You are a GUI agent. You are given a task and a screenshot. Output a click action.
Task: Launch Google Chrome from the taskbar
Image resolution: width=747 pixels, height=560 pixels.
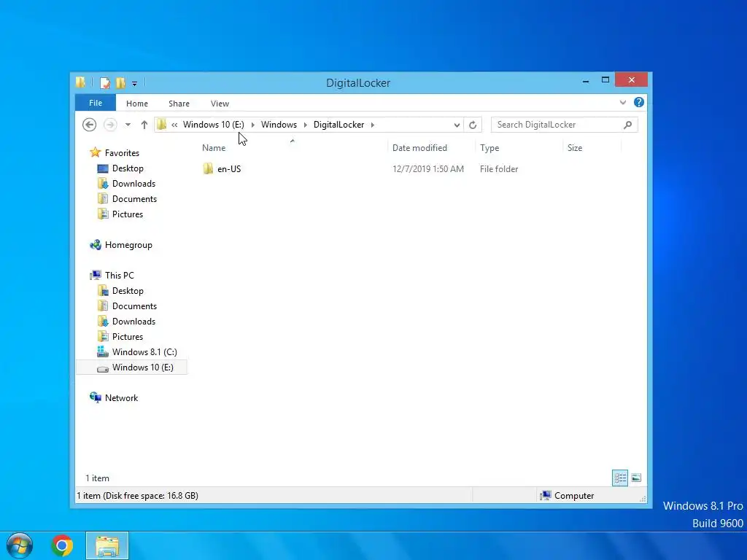(x=62, y=545)
